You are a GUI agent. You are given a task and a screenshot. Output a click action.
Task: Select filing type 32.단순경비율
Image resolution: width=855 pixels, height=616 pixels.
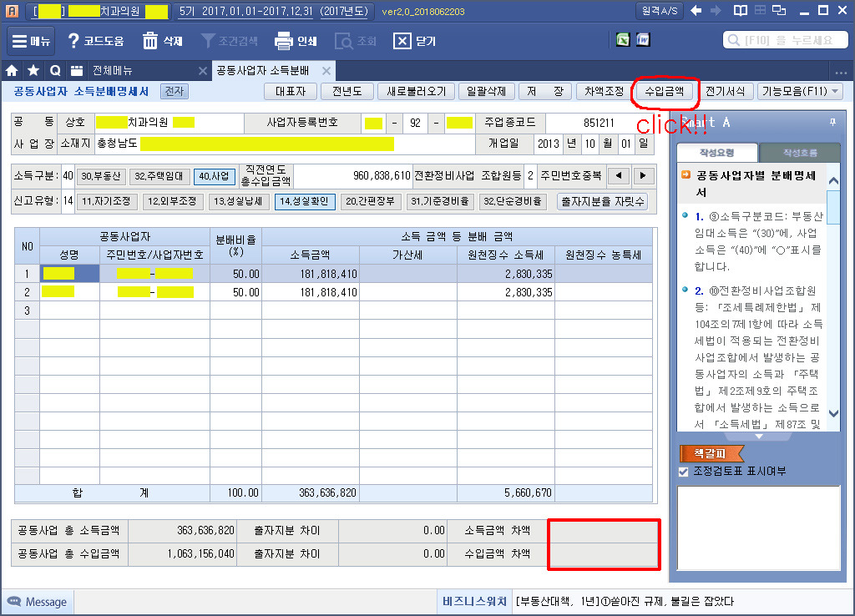513,202
